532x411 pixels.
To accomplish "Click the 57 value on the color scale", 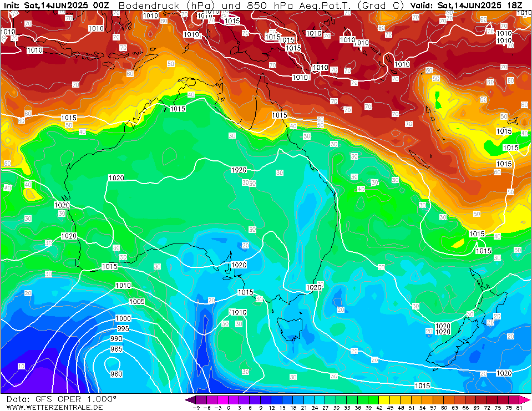I will tap(433, 408).
